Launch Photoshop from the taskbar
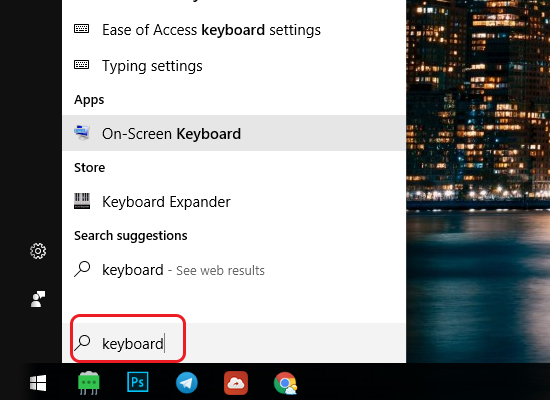Viewport: 550px width, 400px height. pos(138,382)
